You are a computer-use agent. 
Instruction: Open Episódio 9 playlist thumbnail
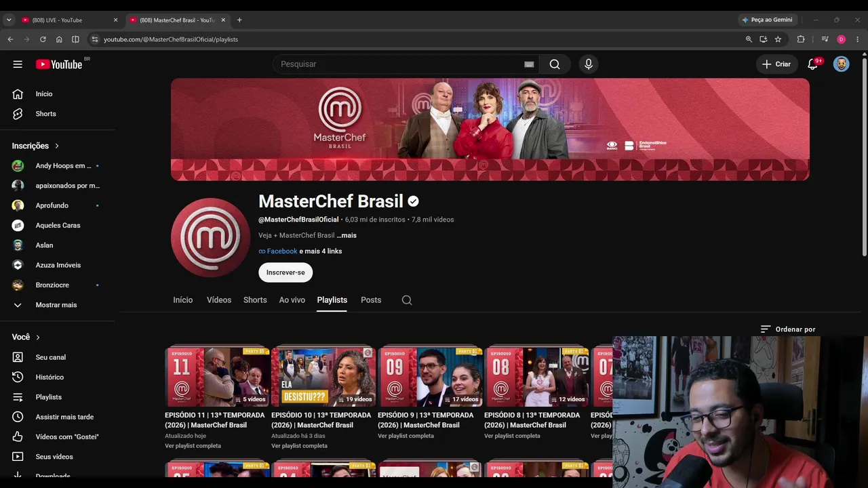tap(430, 376)
